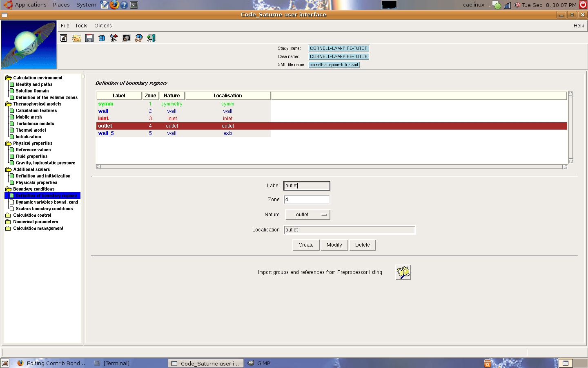Image resolution: width=588 pixels, height=368 pixels.
Task: Click the glasses and arrow toolbar icon
Action: click(x=139, y=38)
